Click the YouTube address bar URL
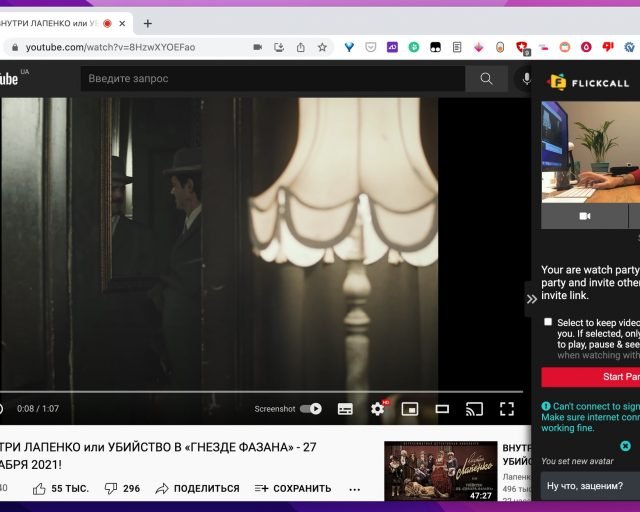 [x=111, y=47]
